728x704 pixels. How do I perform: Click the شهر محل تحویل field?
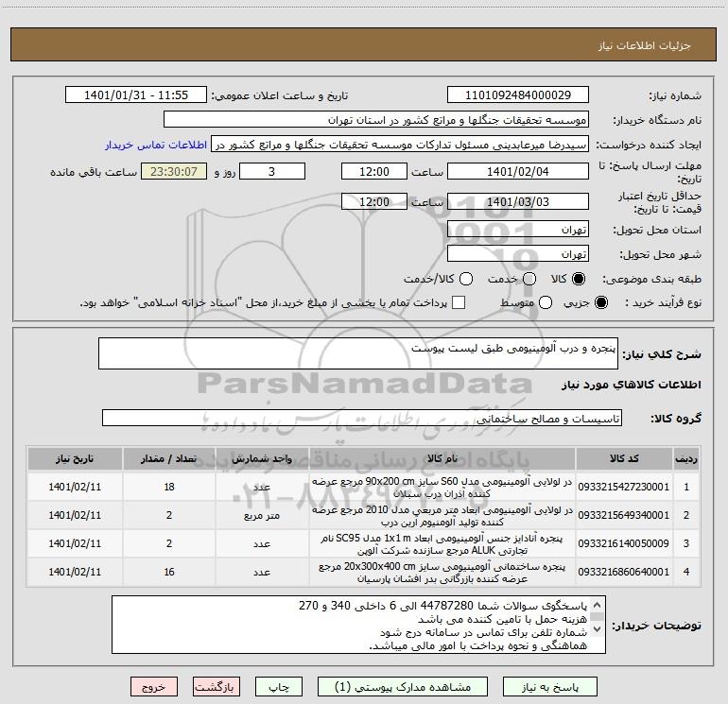click(x=518, y=254)
